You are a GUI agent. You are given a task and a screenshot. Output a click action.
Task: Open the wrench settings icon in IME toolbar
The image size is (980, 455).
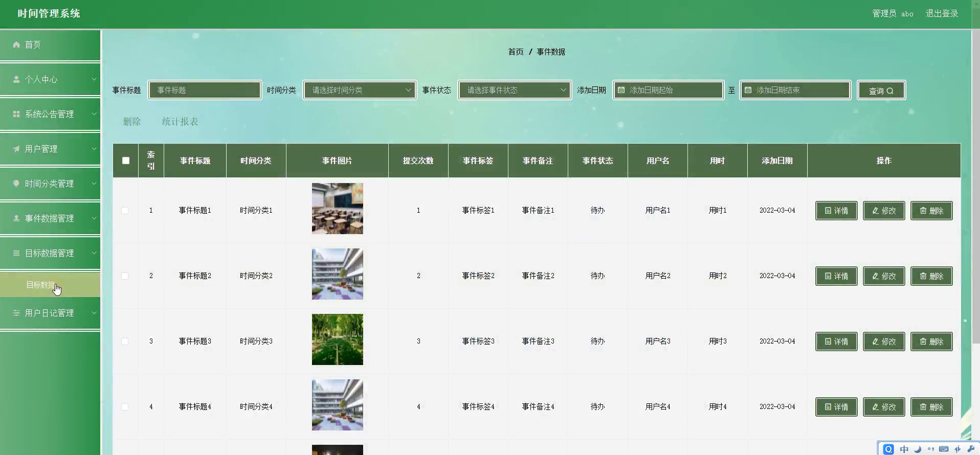[x=971, y=449]
